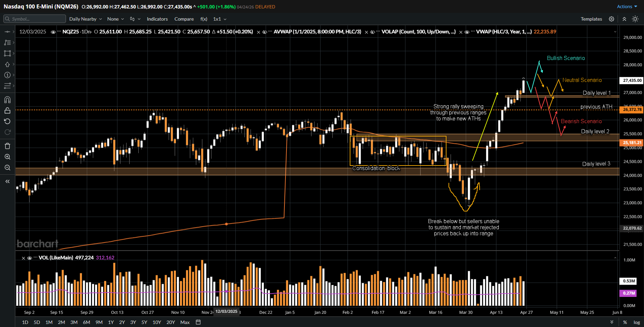This screenshot has height=327, width=644.
Task: Open the Templates menu
Action: [x=591, y=19]
